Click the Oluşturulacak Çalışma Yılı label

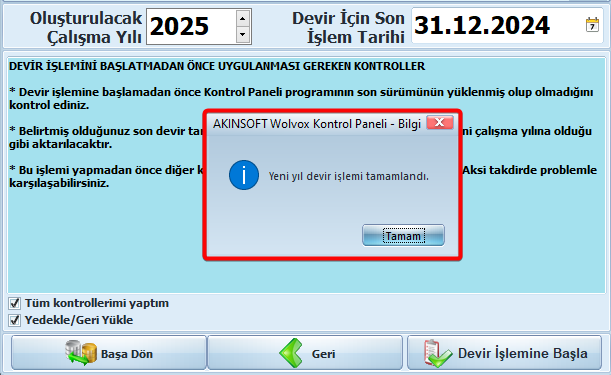coord(86,28)
